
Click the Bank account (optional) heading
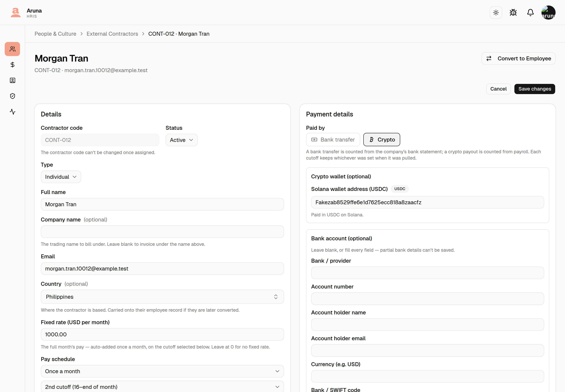point(341,239)
